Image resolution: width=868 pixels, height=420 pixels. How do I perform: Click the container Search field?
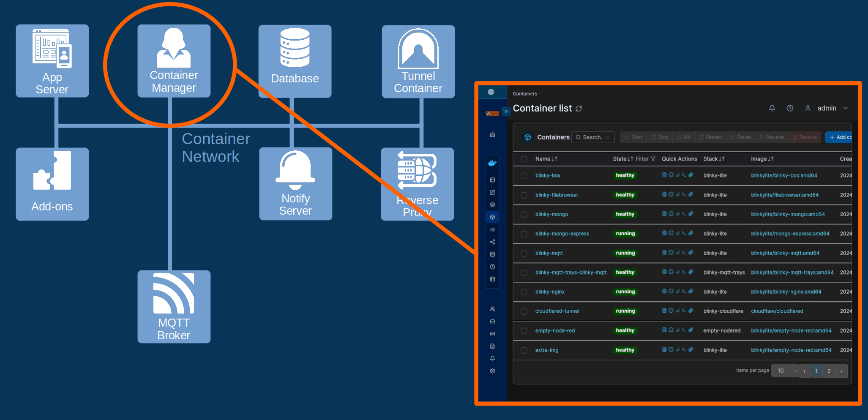pyautogui.click(x=592, y=137)
